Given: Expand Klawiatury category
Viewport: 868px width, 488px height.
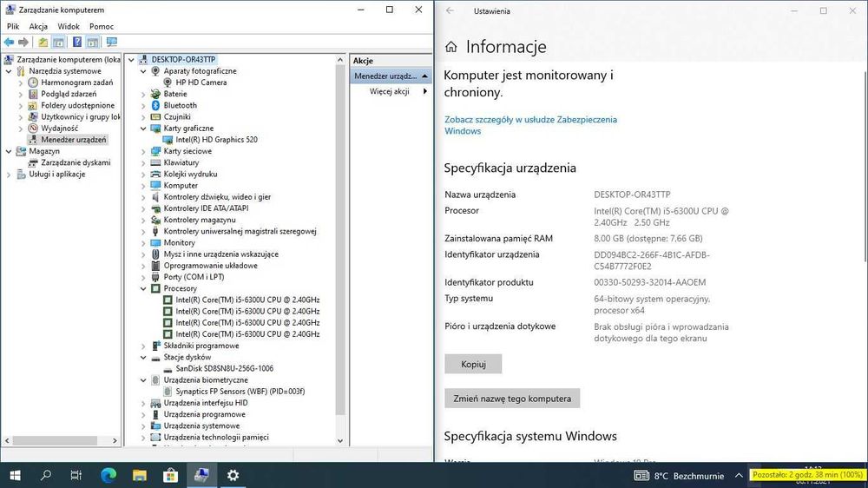Looking at the screenshot, I should click(x=143, y=163).
